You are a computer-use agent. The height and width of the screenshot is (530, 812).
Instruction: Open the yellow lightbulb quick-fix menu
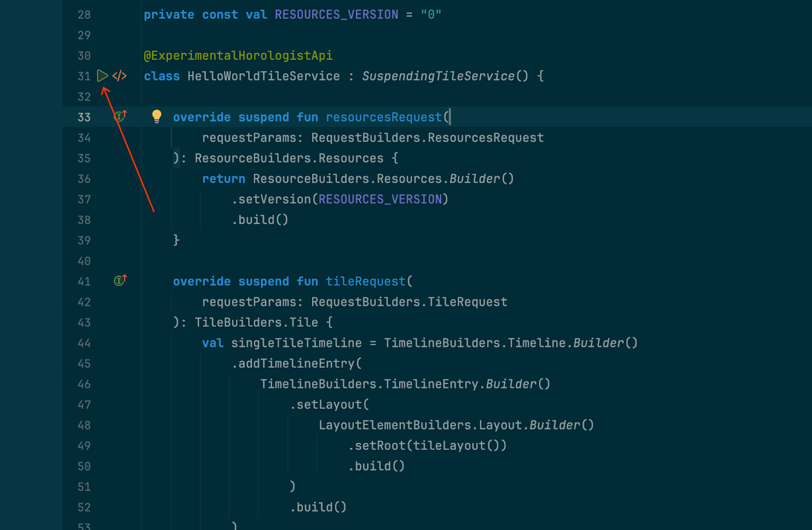coord(157,117)
